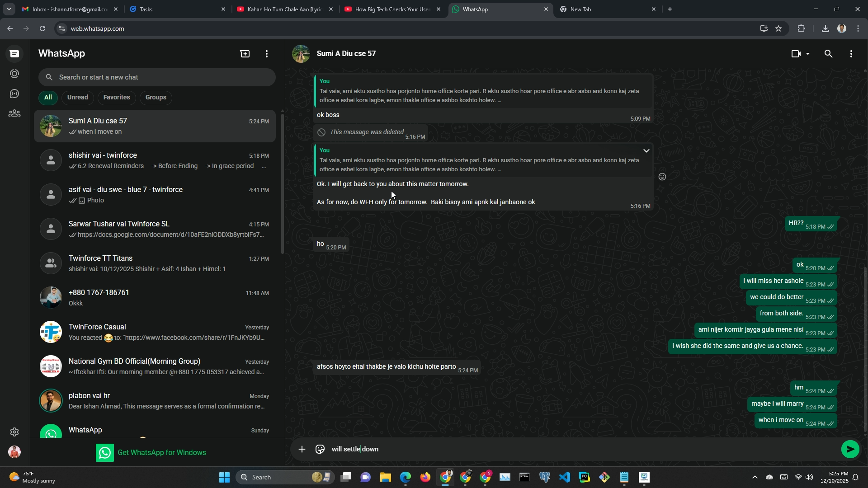Open chat list menu three dots
Image resolution: width=868 pixels, height=488 pixels.
267,54
